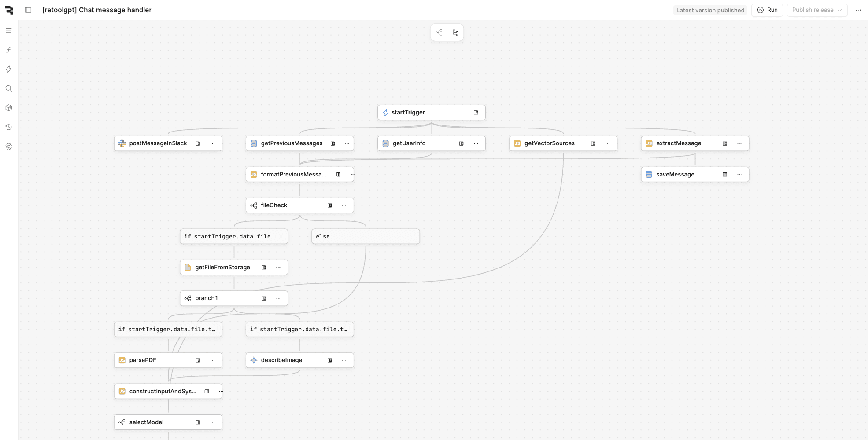Viewport: 868px width, 440px height.
Task: Click the else branch condition
Action: (365, 236)
